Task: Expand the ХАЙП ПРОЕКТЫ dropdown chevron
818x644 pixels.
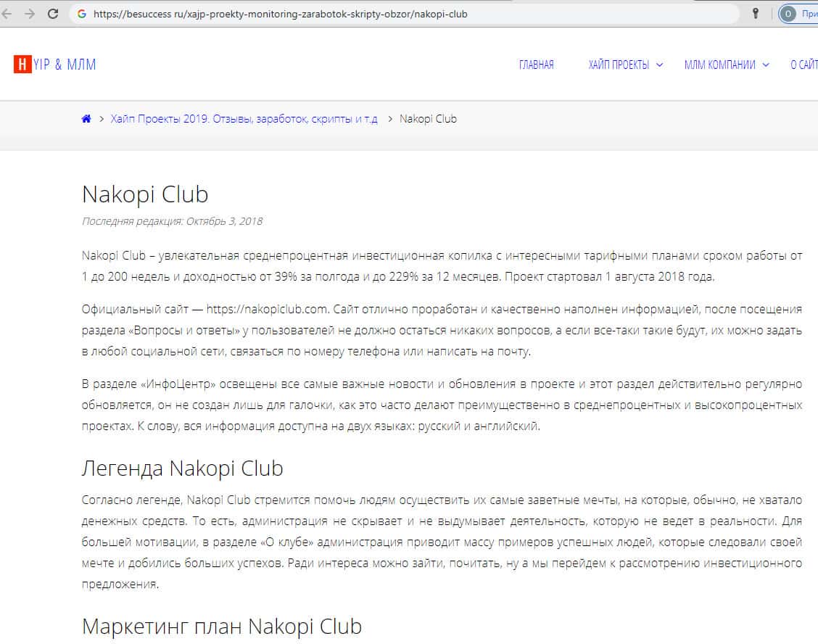Action: [659, 65]
